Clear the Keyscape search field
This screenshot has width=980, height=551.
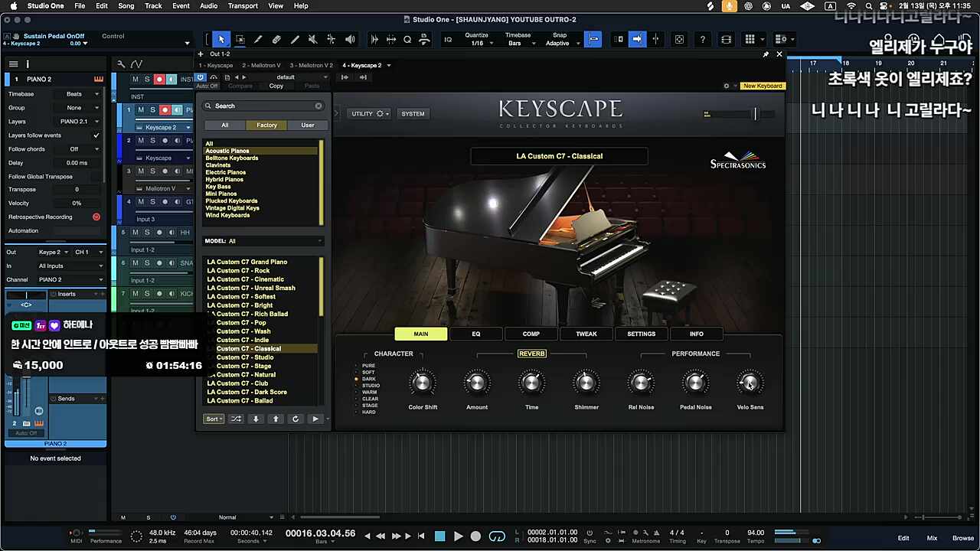click(x=318, y=106)
